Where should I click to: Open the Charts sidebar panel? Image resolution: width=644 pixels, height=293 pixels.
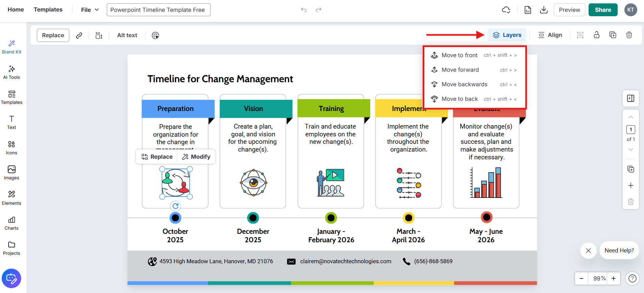[11, 223]
